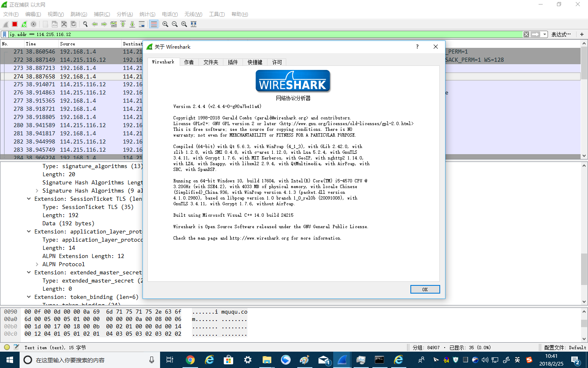
Task: Zoom in on the packet list text
Action: [165, 24]
